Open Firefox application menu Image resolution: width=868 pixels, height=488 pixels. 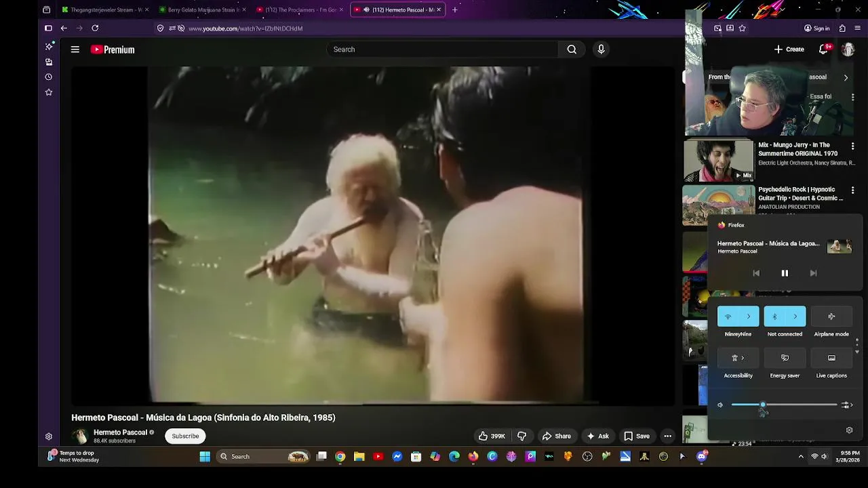point(858,28)
